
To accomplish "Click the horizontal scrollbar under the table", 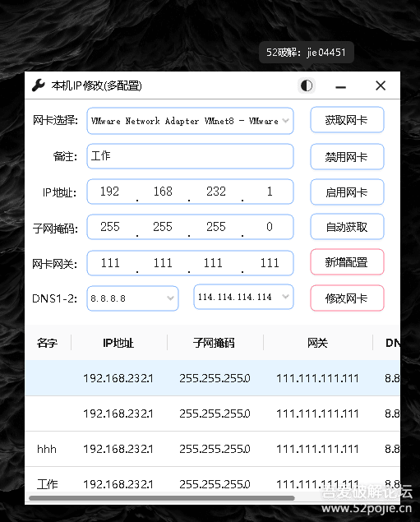I will pos(162,498).
